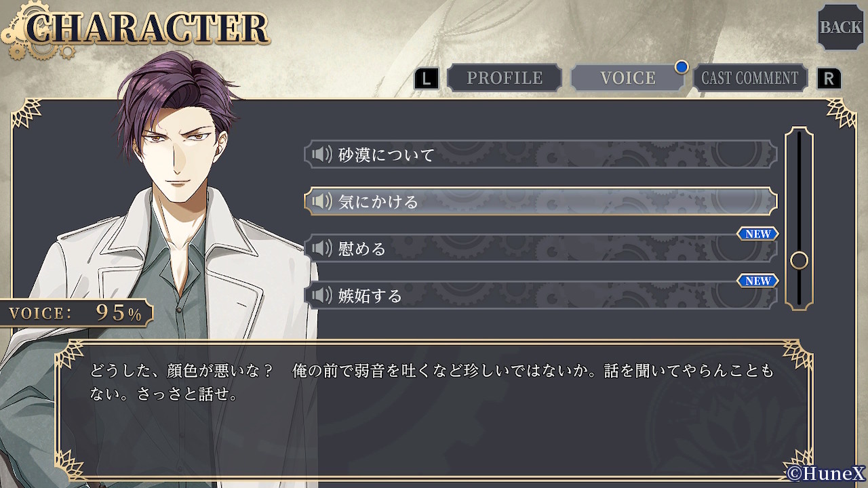868x488 pixels.
Task: Select the 気にかける voice entry
Action: point(540,201)
